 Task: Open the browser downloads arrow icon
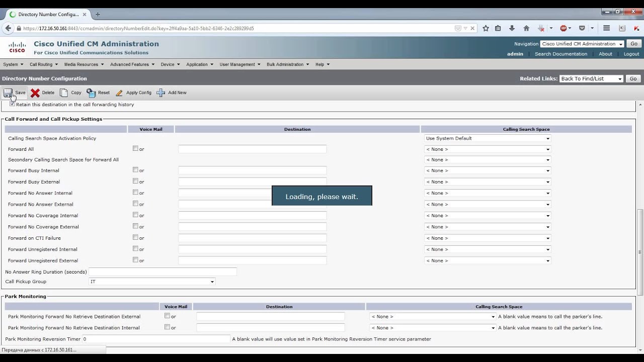tap(512, 28)
